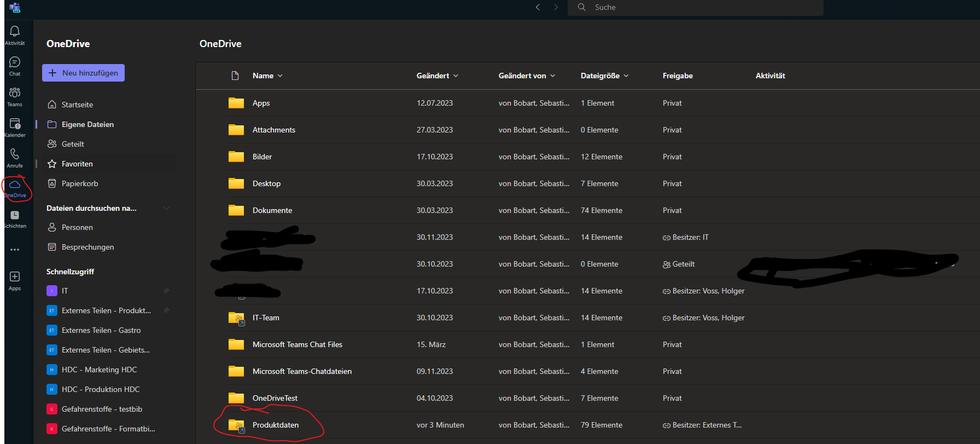
Task: Expand the Dateigröße column dropdown
Action: tap(604, 76)
